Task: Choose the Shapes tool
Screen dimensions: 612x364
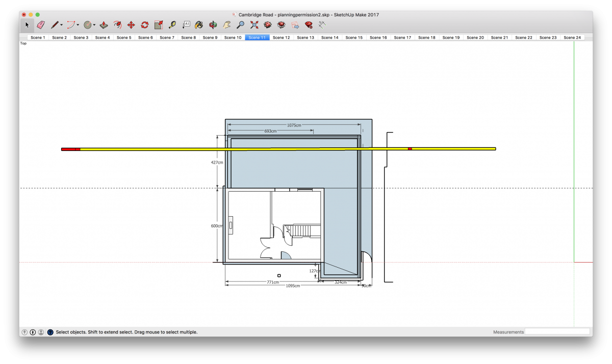Action: point(87,24)
